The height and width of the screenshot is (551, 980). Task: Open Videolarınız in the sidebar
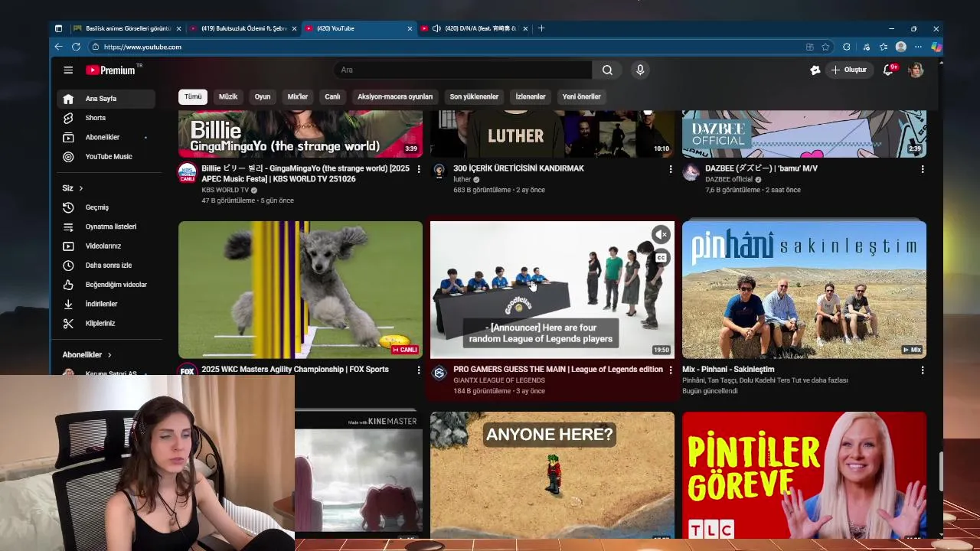coord(106,246)
